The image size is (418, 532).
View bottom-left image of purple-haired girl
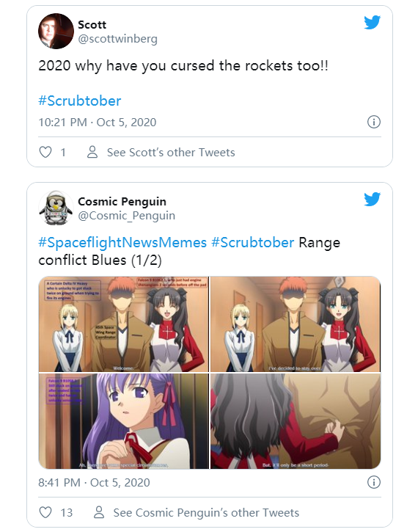pyautogui.click(x=124, y=421)
